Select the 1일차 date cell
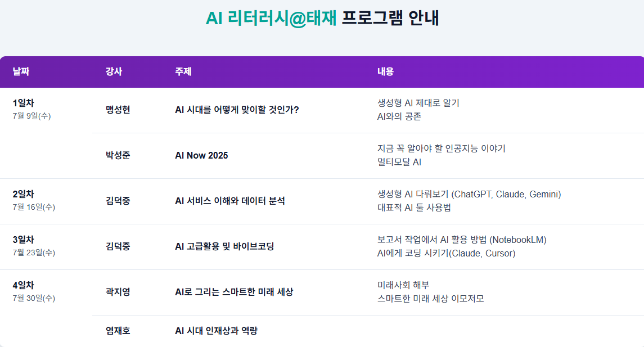This screenshot has height=347, width=644. coord(31,109)
